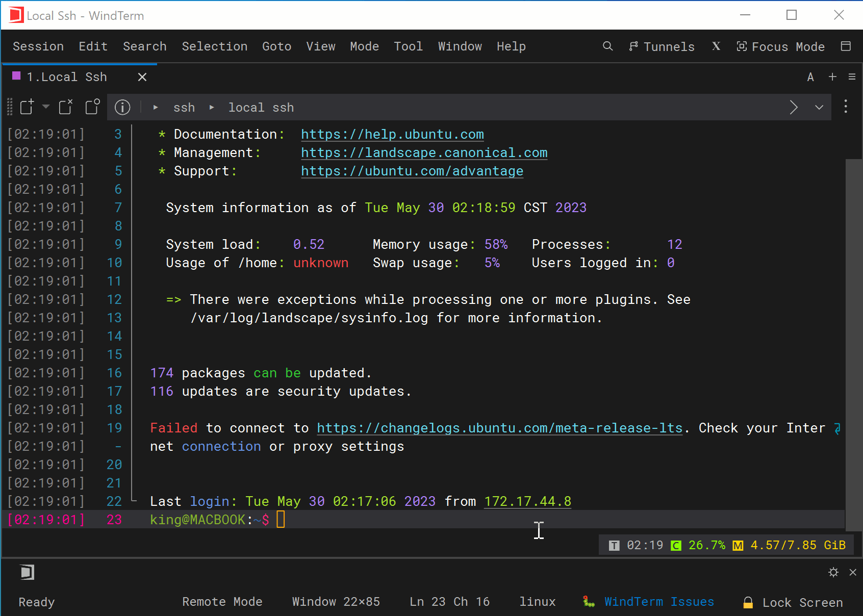Open bottom panel settings gear
Viewport: 863px width, 616px height.
click(x=833, y=572)
